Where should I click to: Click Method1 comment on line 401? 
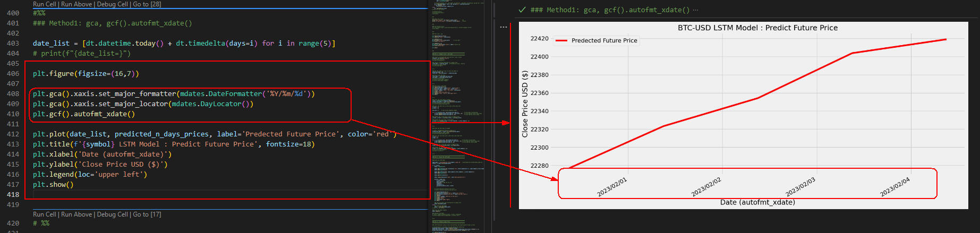[x=113, y=23]
